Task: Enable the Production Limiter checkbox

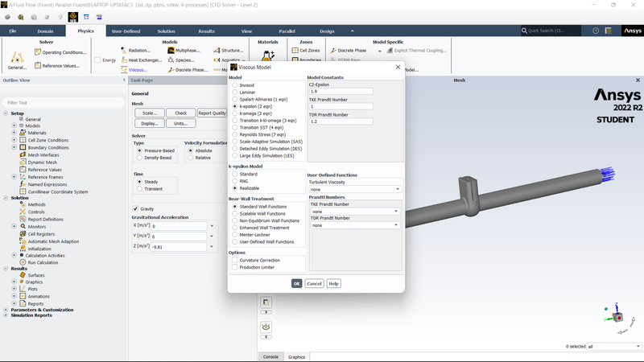Action: point(234,267)
